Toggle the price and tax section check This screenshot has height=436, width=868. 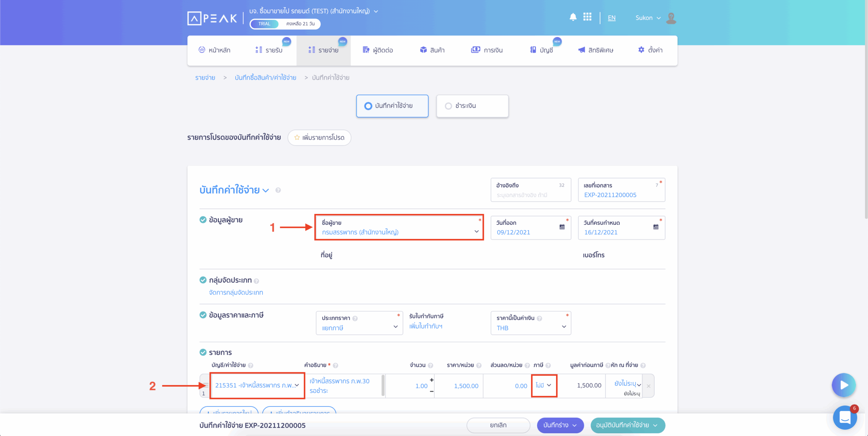(x=203, y=315)
